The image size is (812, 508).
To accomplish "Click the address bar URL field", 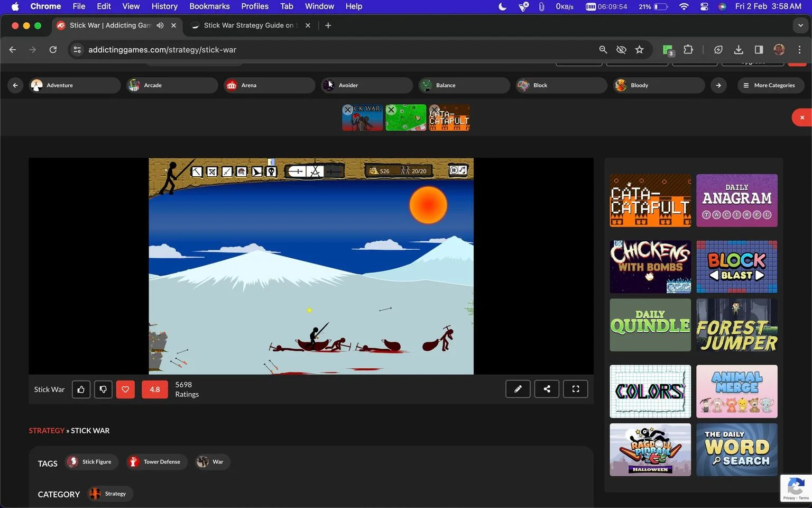I will 338,50.
